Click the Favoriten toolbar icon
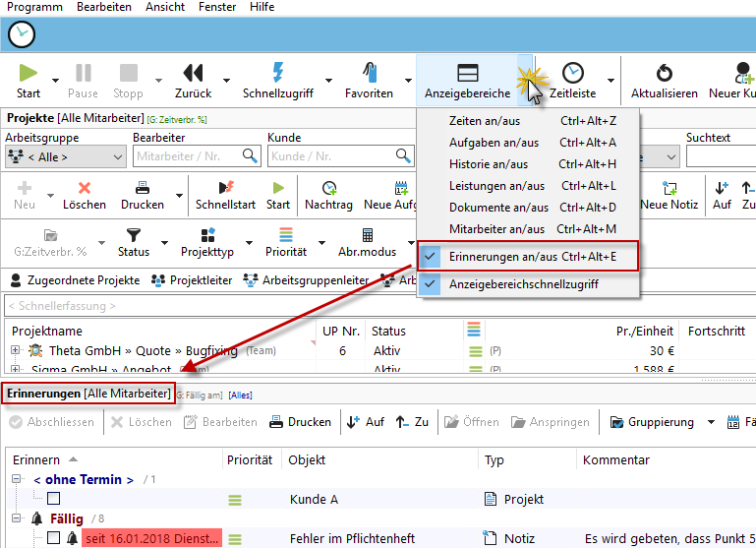The image size is (756, 548). pyautogui.click(x=369, y=74)
